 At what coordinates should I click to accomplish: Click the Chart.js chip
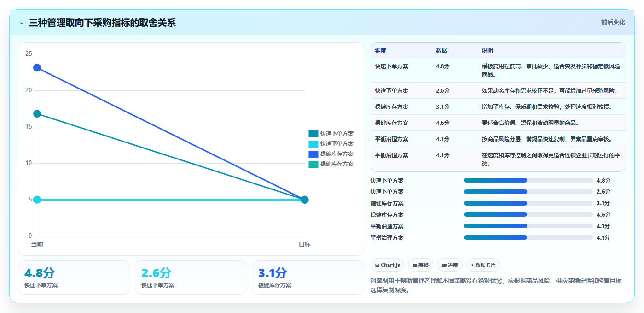(387, 265)
